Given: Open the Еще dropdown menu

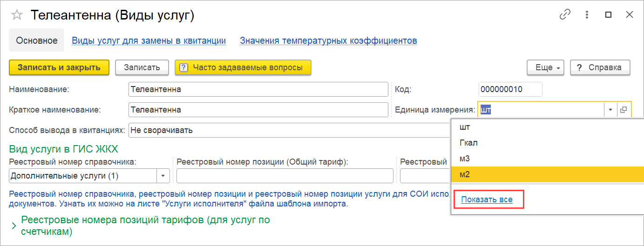Looking at the screenshot, I should (545, 67).
